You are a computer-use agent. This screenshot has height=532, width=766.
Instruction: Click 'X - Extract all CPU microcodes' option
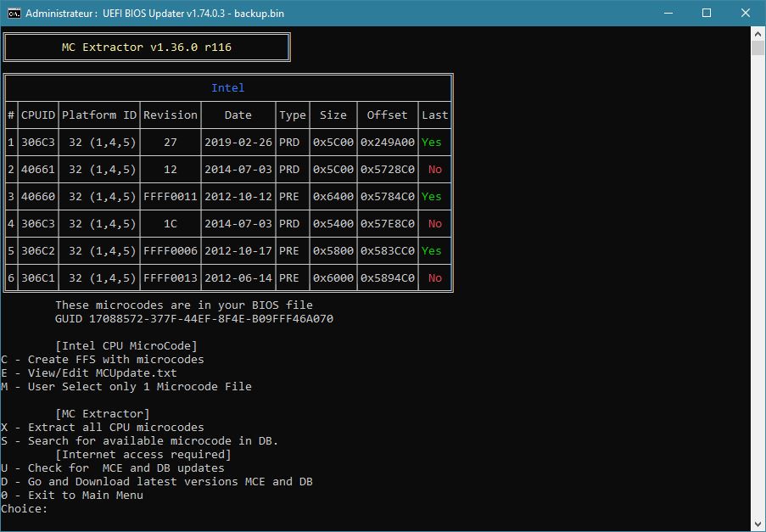pos(103,428)
